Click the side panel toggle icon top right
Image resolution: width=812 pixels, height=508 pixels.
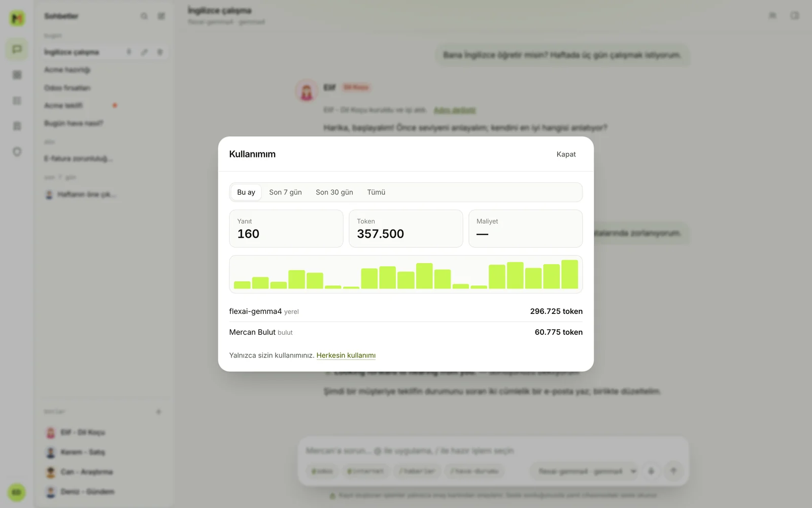795,16
